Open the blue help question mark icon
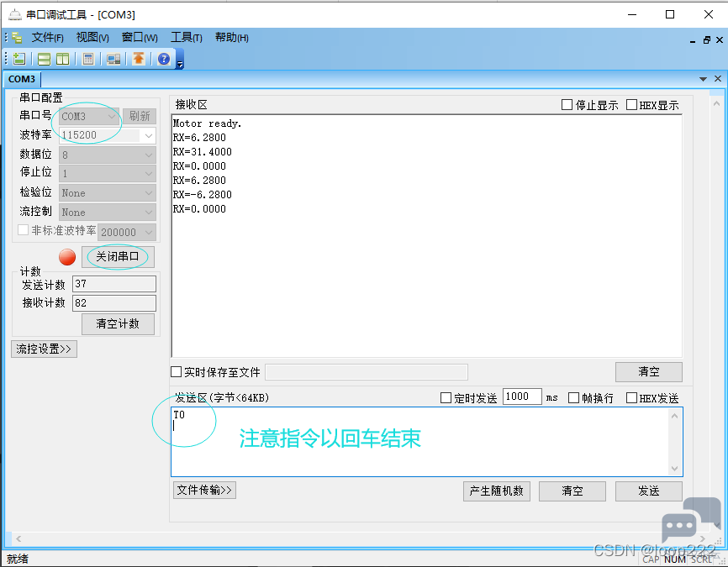This screenshot has height=567, width=728. [x=163, y=59]
